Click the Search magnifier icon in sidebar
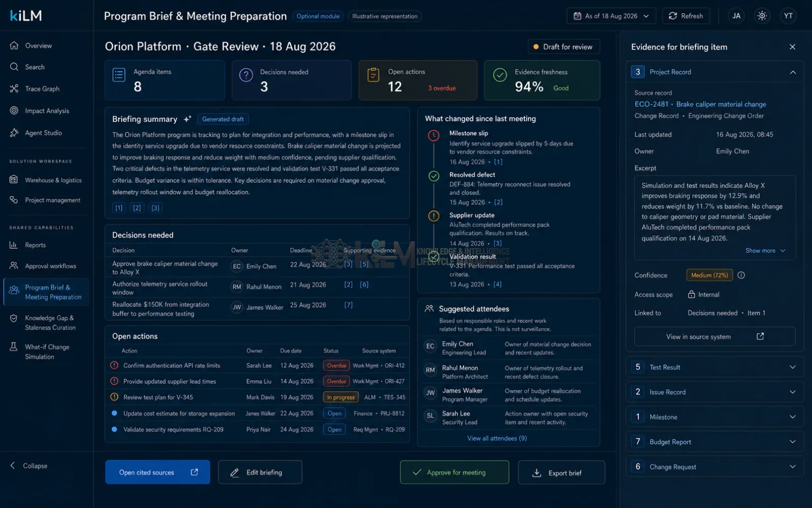 (14, 67)
